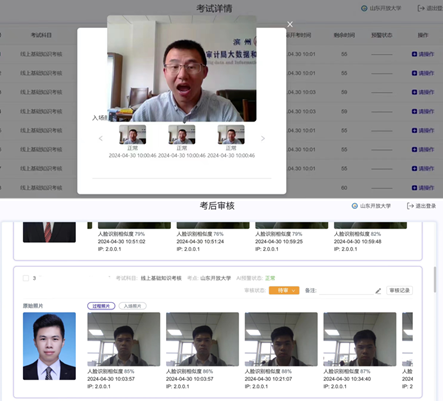Close the entry photo popup with X
Screen dimensions: 443x401
[290, 24]
